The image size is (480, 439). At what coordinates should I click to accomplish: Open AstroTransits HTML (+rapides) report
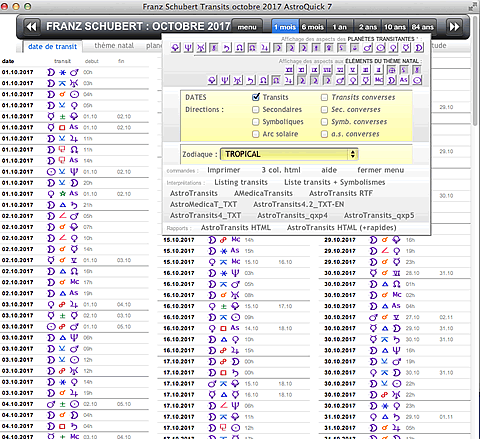point(342,227)
